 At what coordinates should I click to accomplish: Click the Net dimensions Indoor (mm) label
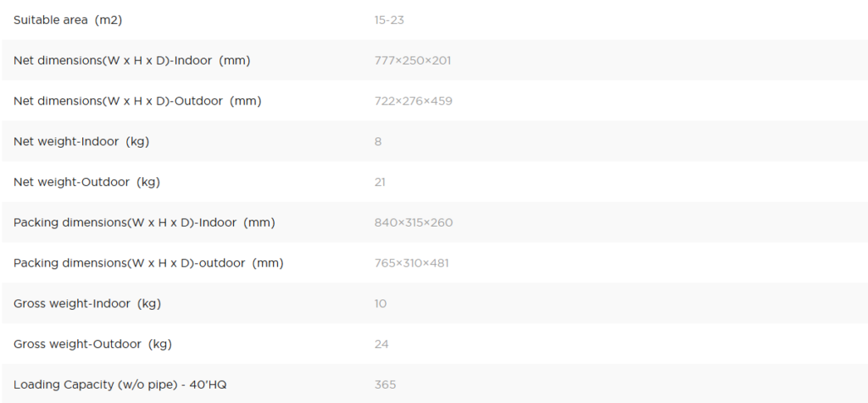click(x=131, y=60)
